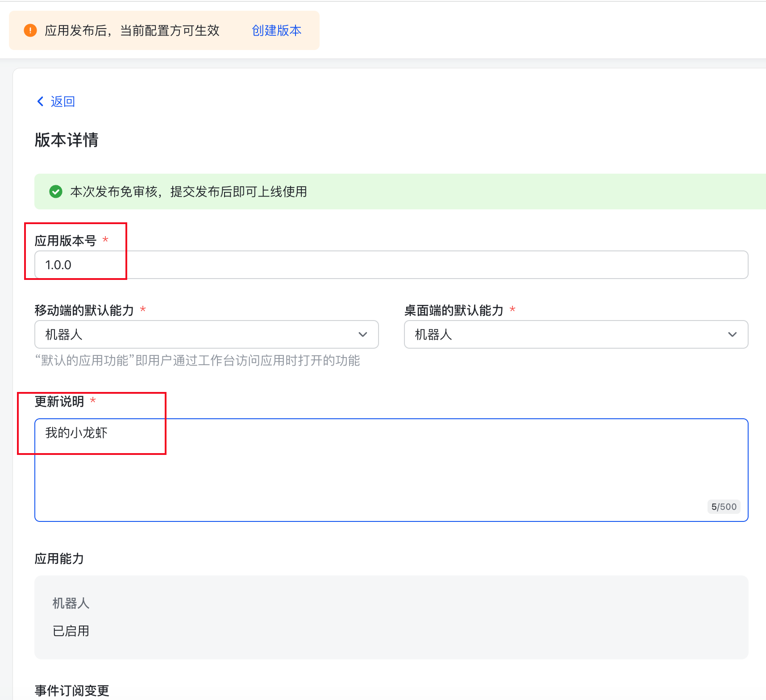Click the green checkmark success icon
The height and width of the screenshot is (700, 766).
pyautogui.click(x=56, y=192)
